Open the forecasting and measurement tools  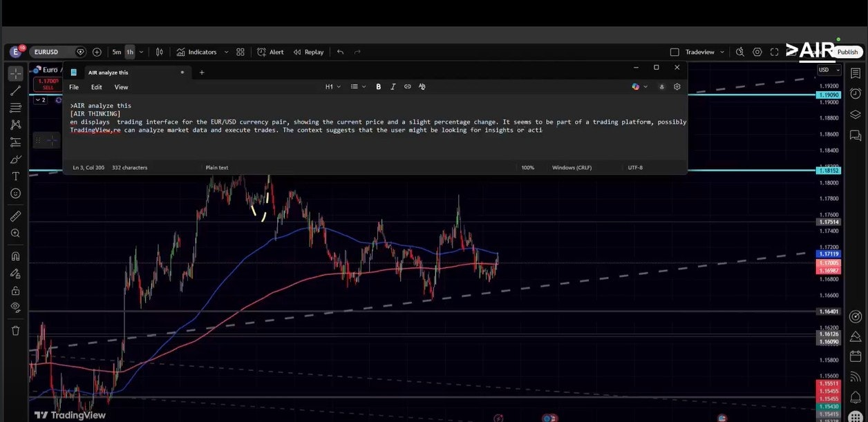[15, 142]
